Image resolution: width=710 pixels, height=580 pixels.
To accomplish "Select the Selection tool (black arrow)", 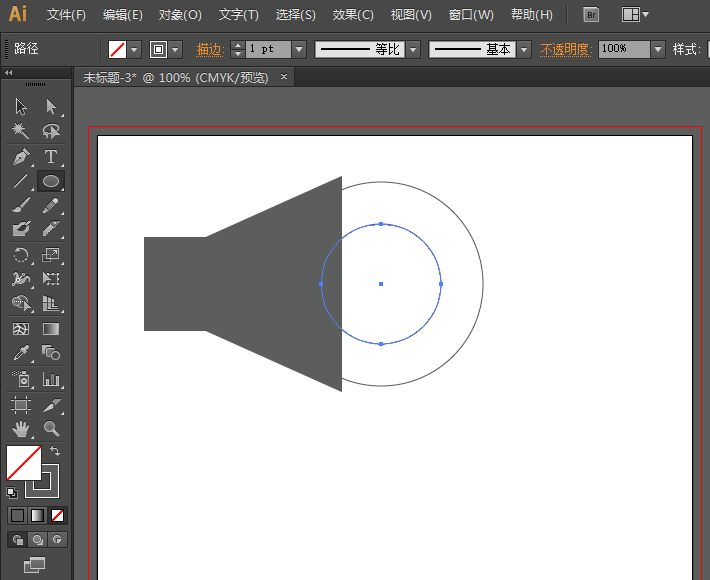I will click(x=21, y=107).
